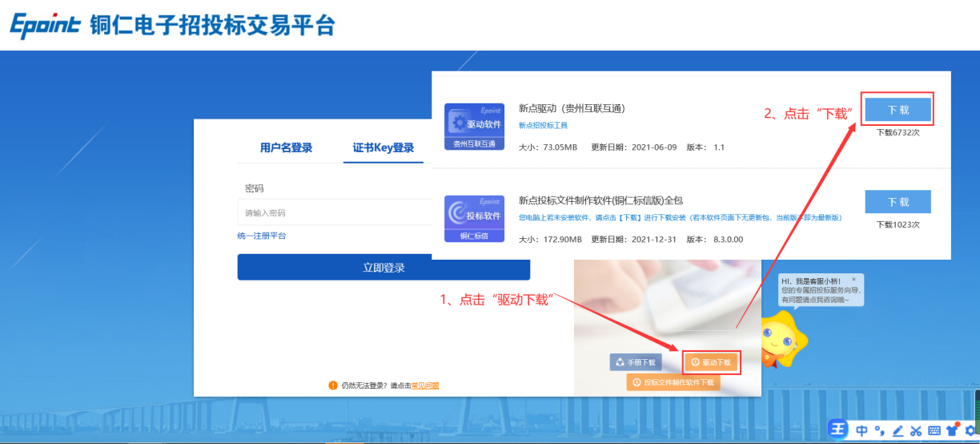Download 新点驱动 with the 下载 button
Image resolution: width=980 pixels, height=444 pixels.
pyautogui.click(x=898, y=109)
